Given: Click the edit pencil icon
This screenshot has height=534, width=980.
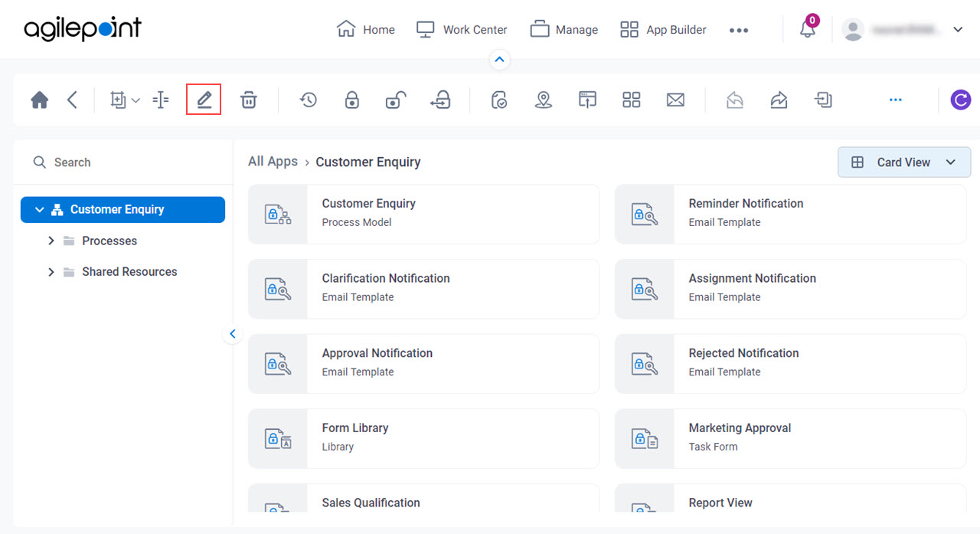Looking at the screenshot, I should coord(204,100).
